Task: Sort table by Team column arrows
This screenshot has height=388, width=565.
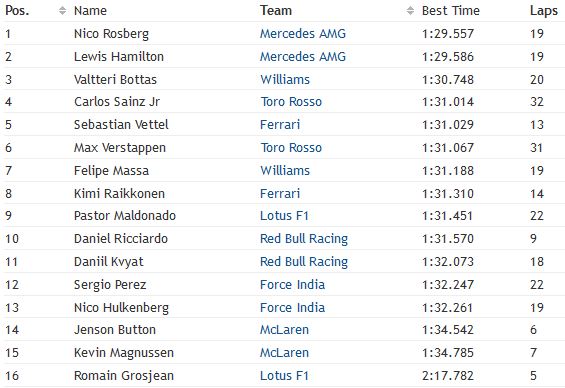Action: point(410,11)
